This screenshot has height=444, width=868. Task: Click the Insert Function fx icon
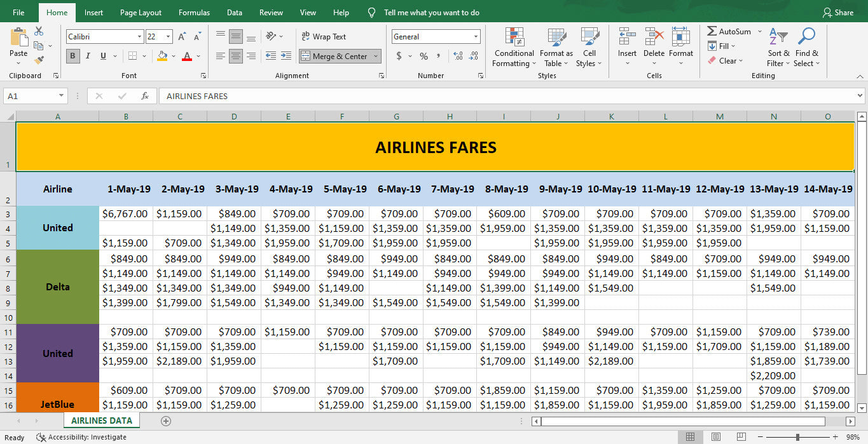click(x=145, y=96)
